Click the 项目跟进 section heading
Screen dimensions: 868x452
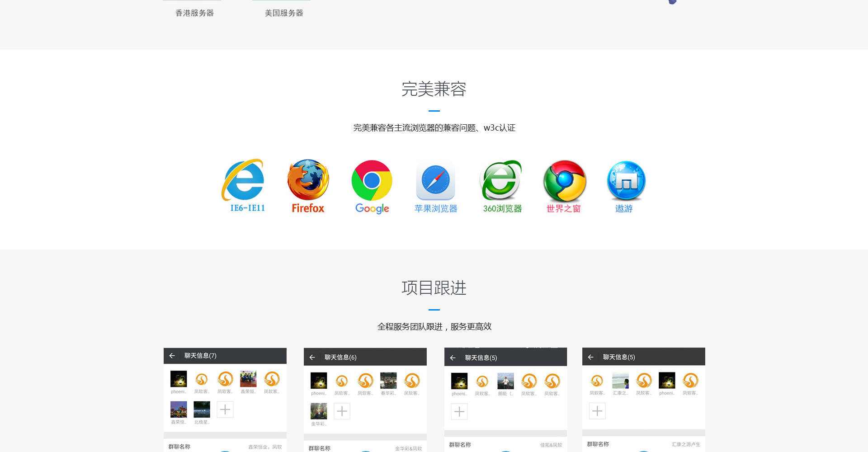click(x=434, y=288)
